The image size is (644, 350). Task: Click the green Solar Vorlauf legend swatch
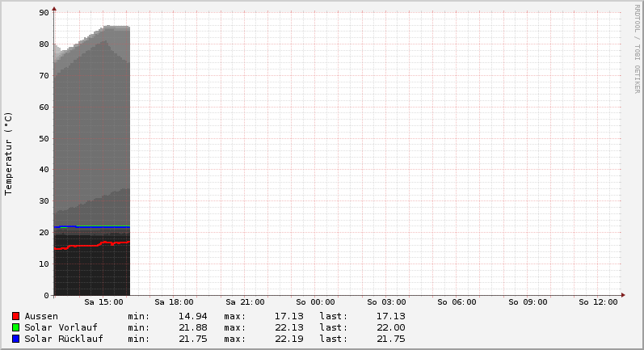[15, 327]
